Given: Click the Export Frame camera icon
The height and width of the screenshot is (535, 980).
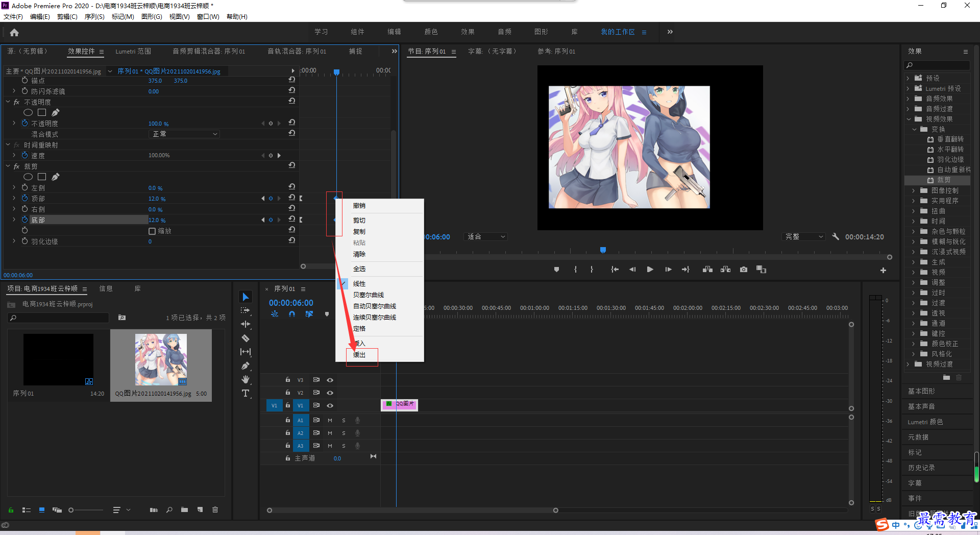Looking at the screenshot, I should click(744, 270).
